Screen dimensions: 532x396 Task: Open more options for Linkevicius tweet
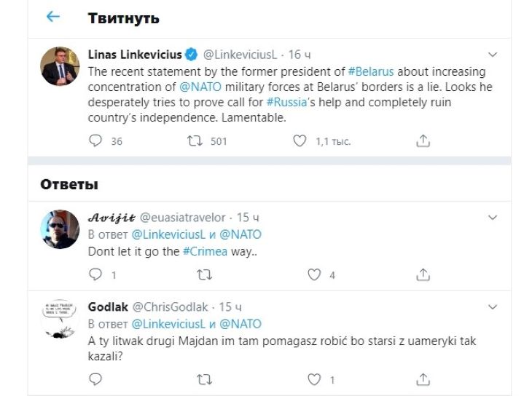[493, 55]
